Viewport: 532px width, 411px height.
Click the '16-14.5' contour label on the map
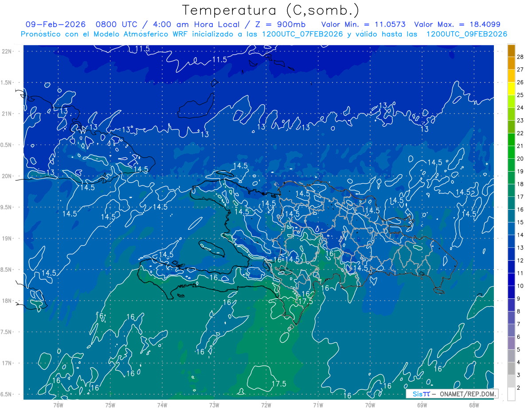286,259
